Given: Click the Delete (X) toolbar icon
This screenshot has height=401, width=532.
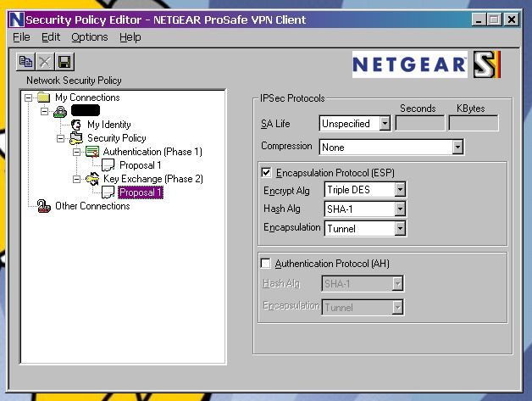Looking at the screenshot, I should (x=45, y=62).
